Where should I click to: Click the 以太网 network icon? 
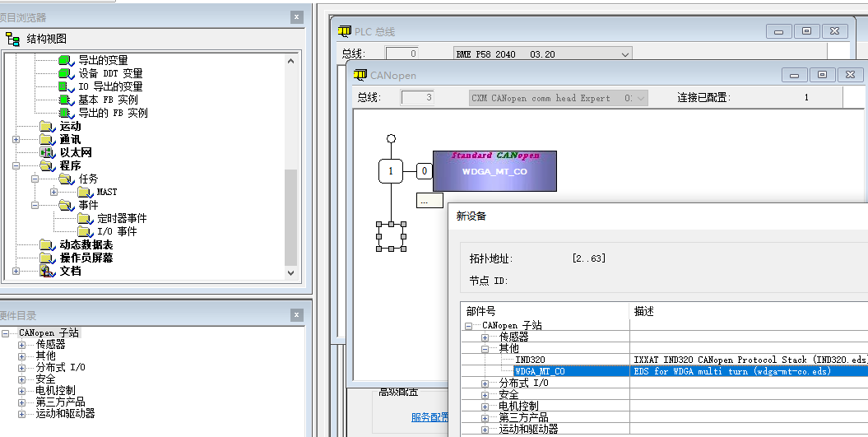(48, 152)
